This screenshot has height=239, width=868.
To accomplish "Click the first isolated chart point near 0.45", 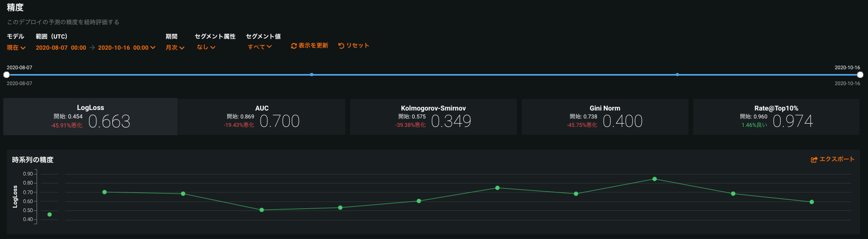I will pos(50,215).
